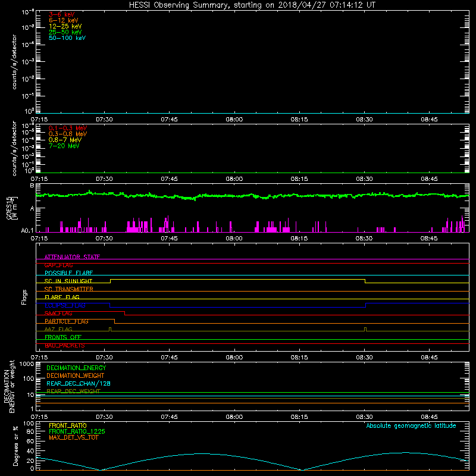The height and width of the screenshot is (476, 476).
Task: Click the PARTICLE_FLAG label
Action: click(x=67, y=321)
